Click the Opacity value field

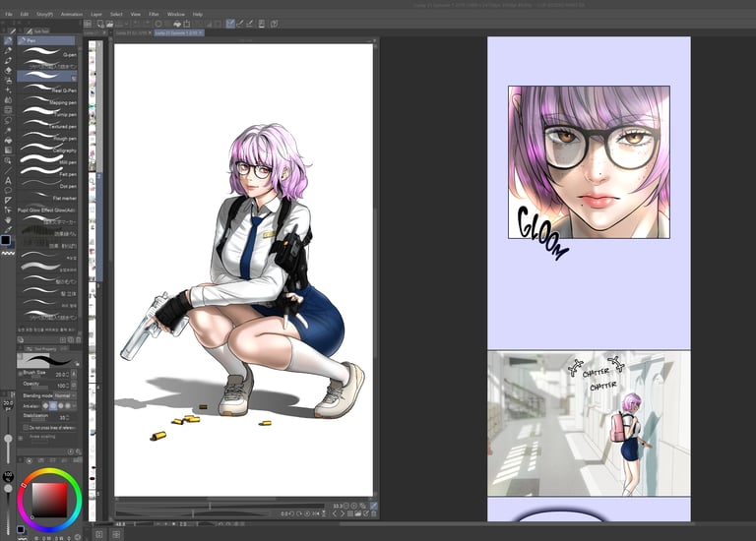point(62,386)
